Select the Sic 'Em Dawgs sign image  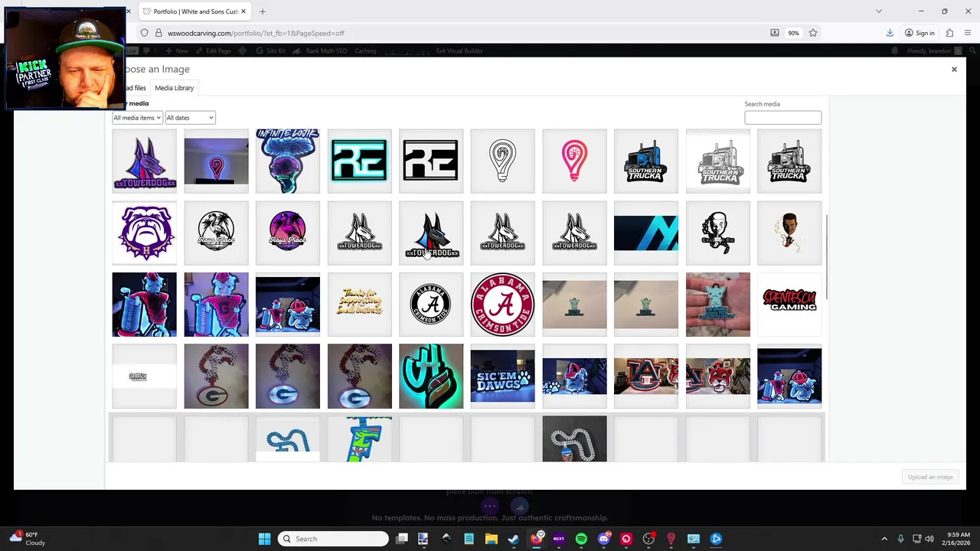tap(502, 376)
